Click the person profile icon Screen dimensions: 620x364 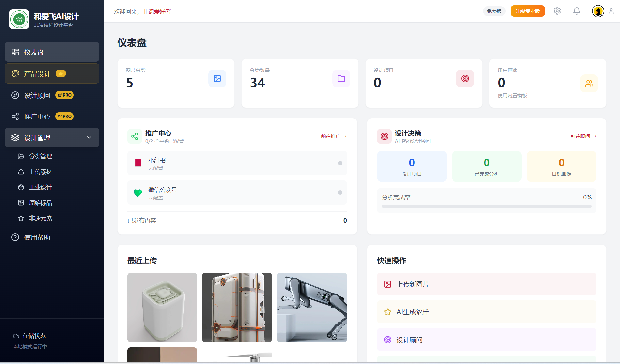611,11
